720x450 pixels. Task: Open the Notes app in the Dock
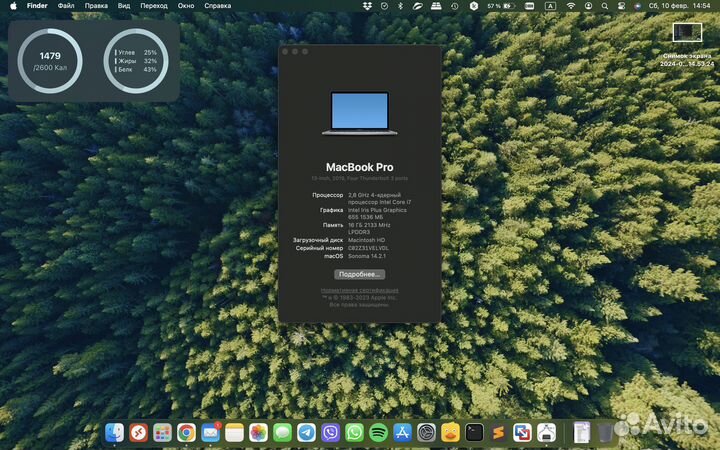pos(234,433)
